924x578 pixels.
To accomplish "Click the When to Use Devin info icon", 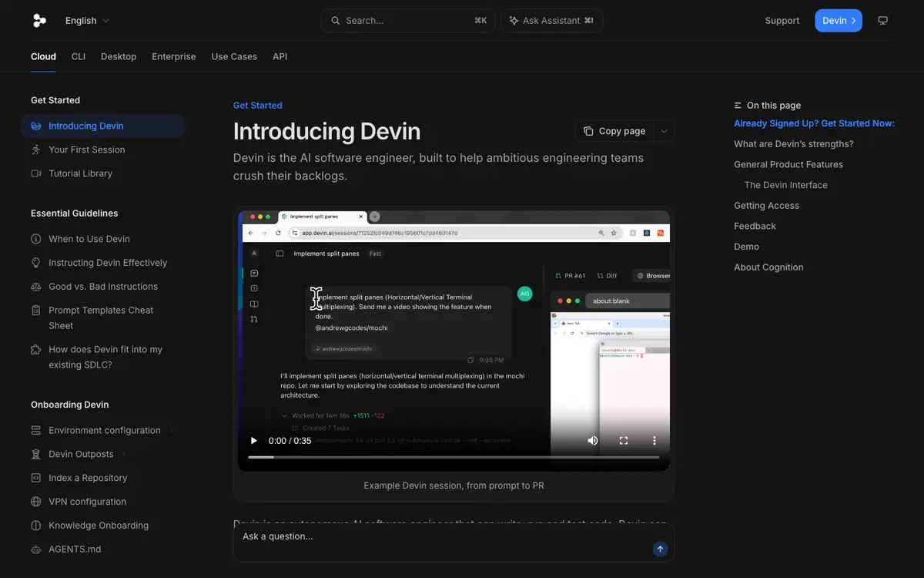I will 36,239.
